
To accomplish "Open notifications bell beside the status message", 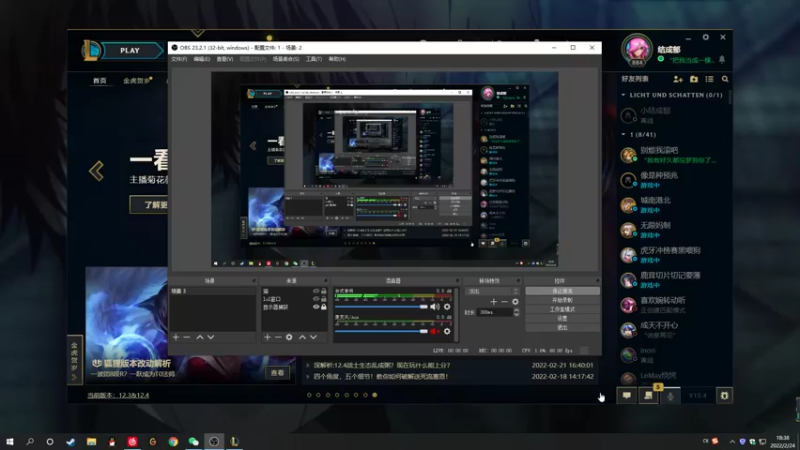I will tap(722, 60).
